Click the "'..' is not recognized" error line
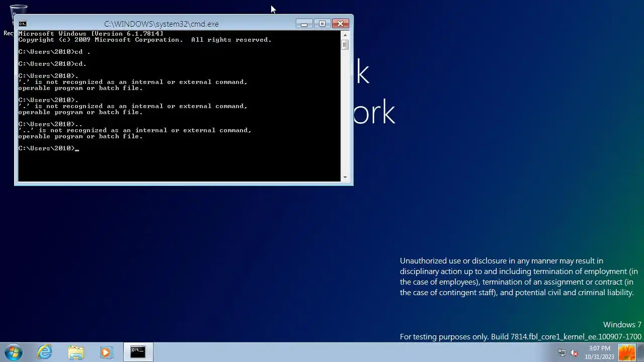Screen dimensions: 644x362 point(135,130)
